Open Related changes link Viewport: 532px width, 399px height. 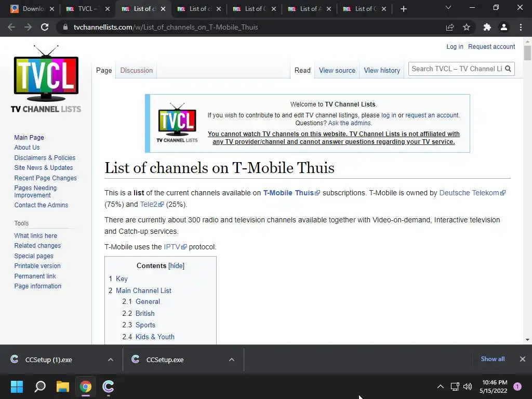point(37,246)
